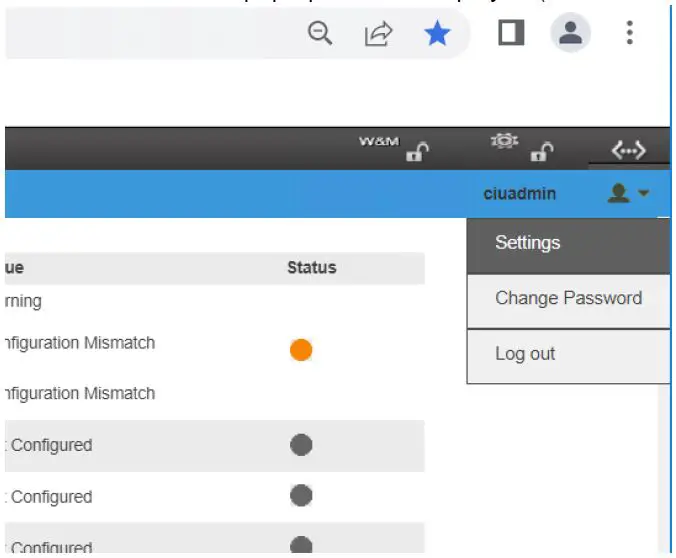Select Log out from the user menu

[525, 354]
